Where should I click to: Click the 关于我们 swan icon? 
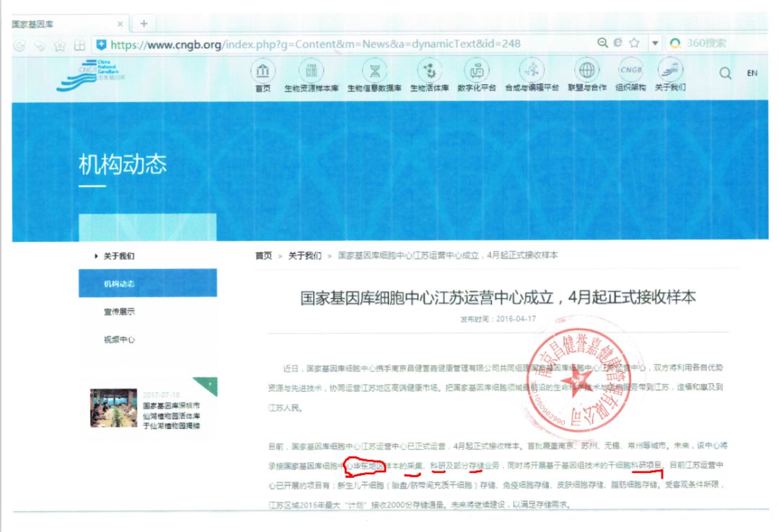point(669,71)
